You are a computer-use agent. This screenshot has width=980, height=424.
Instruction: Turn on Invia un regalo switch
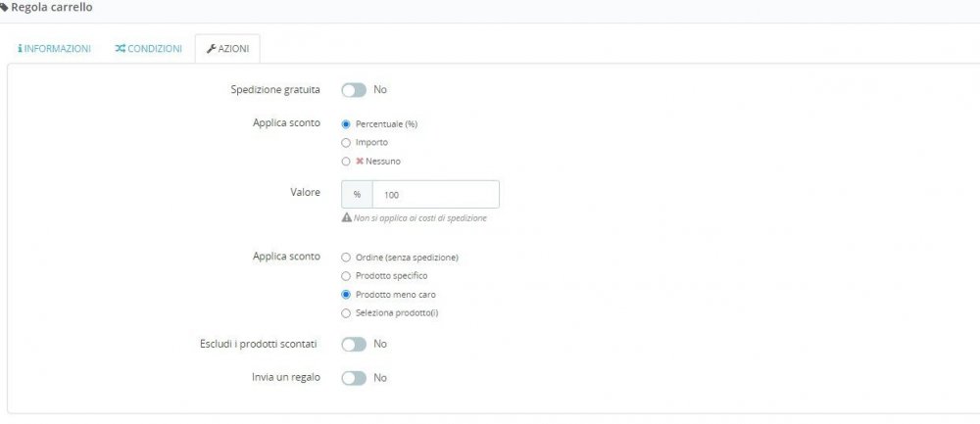(x=354, y=378)
